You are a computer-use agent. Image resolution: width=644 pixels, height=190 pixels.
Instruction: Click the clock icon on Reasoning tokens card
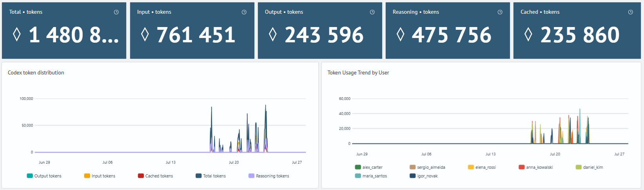[x=500, y=12]
